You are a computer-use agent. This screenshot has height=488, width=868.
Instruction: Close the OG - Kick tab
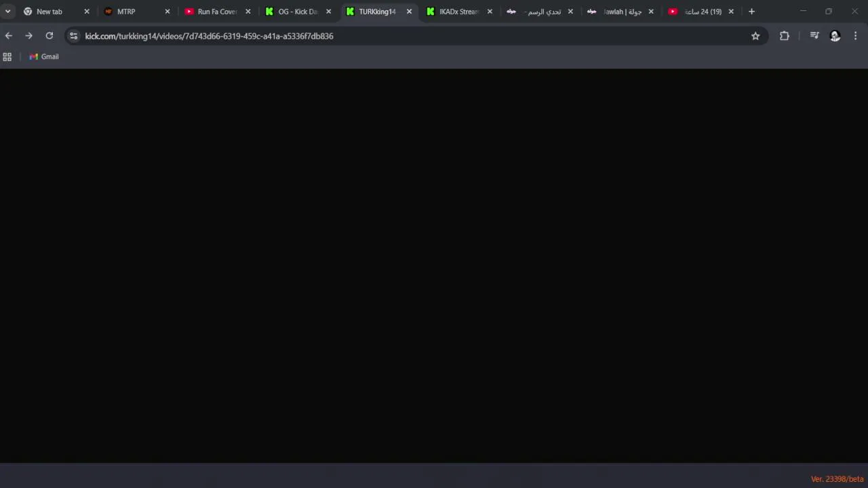pos(328,12)
